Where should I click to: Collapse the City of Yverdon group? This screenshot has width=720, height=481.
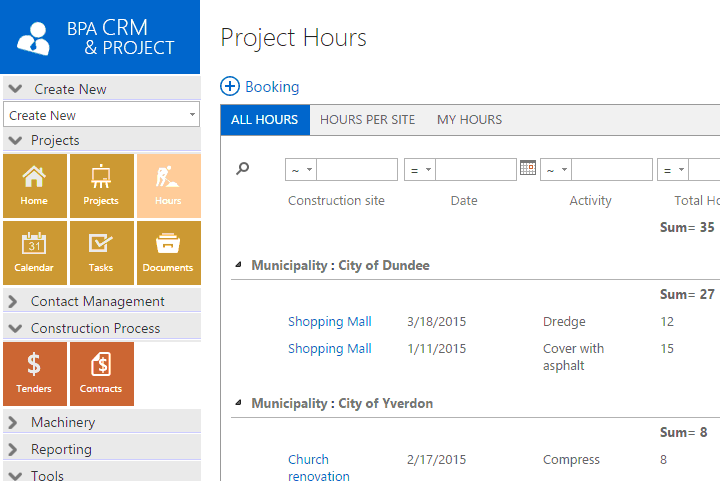tap(238, 403)
